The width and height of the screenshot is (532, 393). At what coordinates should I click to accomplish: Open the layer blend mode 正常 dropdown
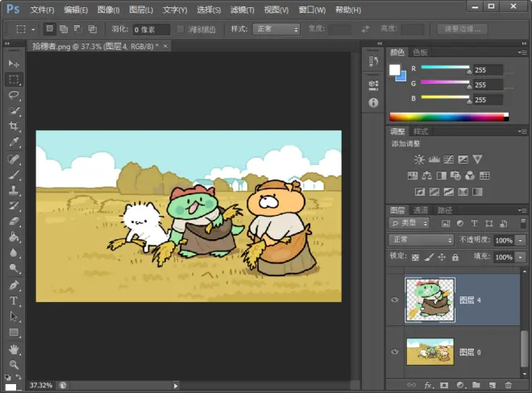(x=421, y=240)
